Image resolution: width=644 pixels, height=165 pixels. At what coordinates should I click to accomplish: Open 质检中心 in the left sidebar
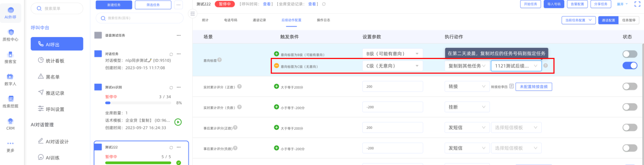pyautogui.click(x=10, y=35)
